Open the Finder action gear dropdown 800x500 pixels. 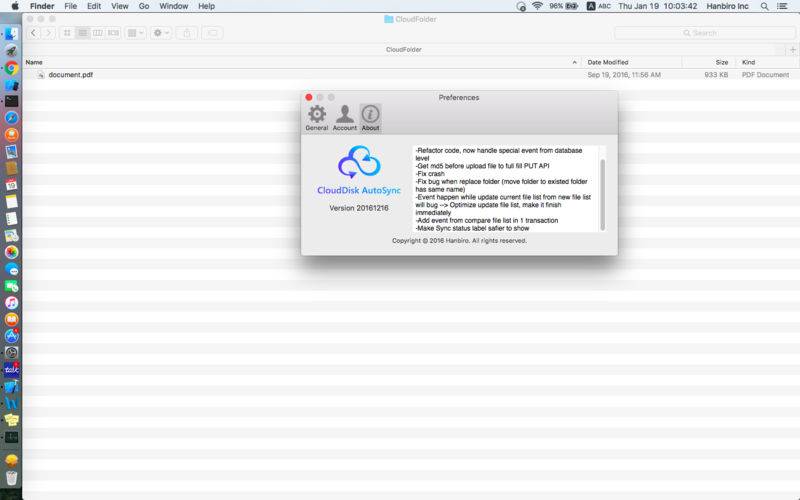161,33
